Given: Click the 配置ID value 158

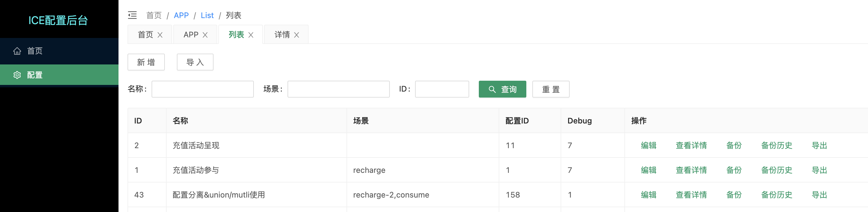Looking at the screenshot, I should 513,195.
